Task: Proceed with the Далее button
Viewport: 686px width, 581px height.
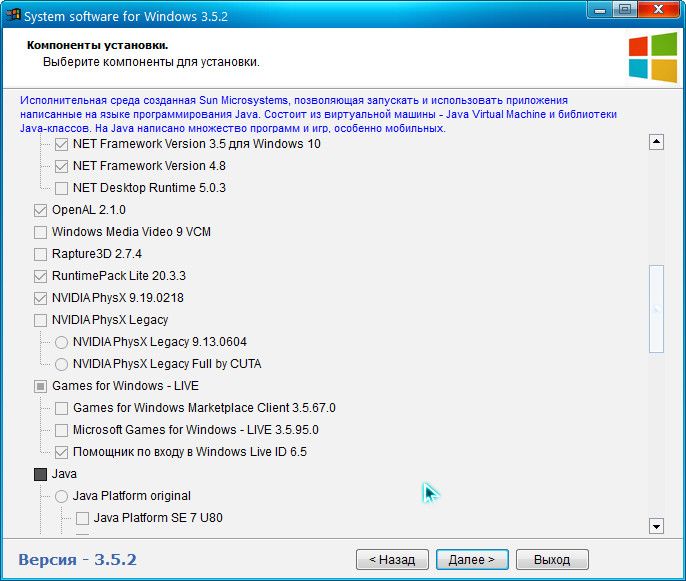Action: (472, 560)
